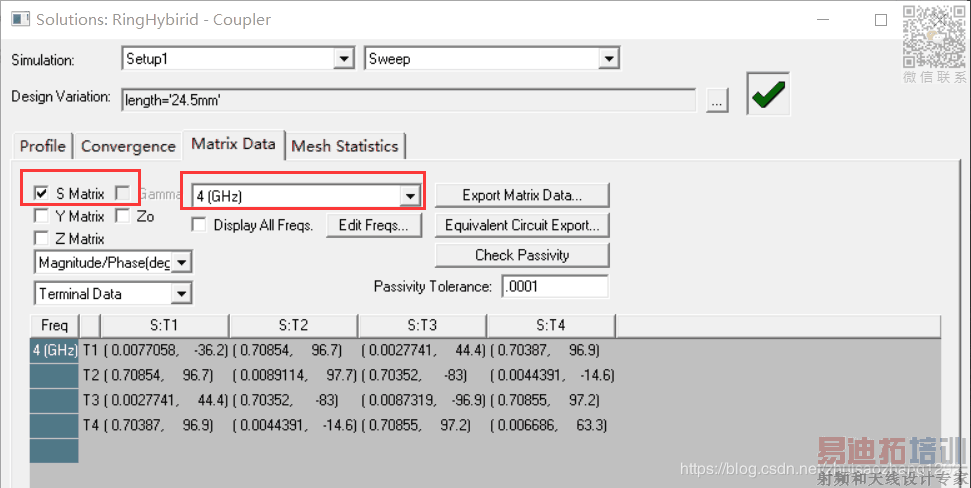The width and height of the screenshot is (971, 488).
Task: Open the 4 (GHz) frequency dropdown
Action: click(x=410, y=196)
